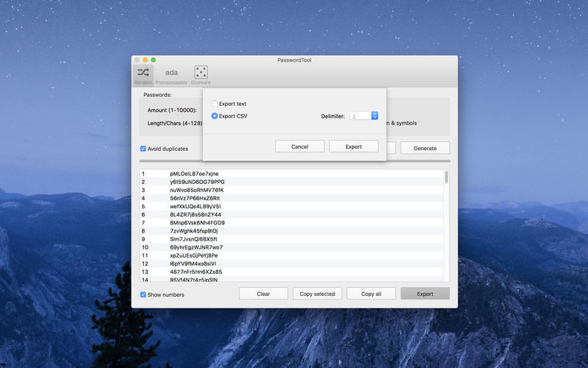588x368 pixels.
Task: Select the Random shuffle icon tab
Action: (143, 75)
